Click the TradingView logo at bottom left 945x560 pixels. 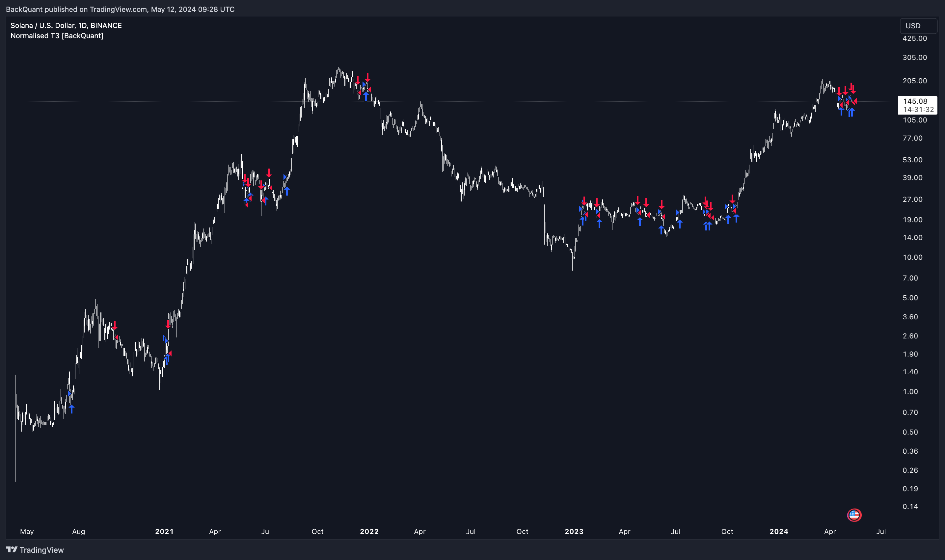[x=35, y=550]
